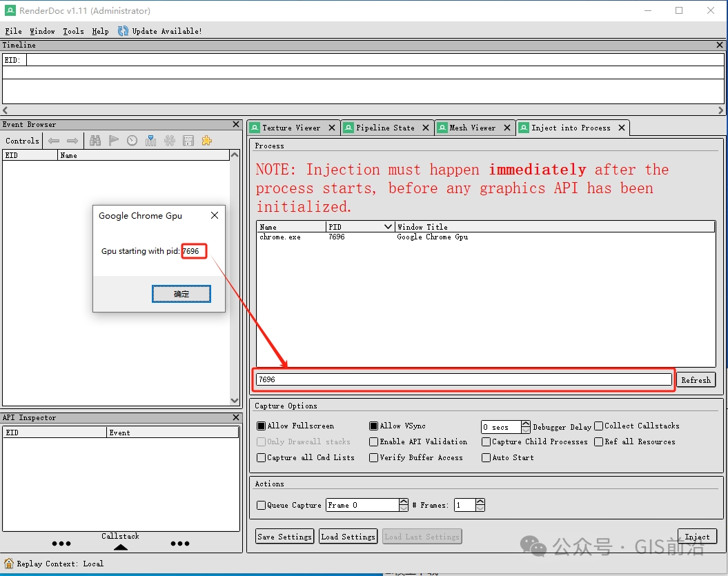Click the Update Available refresh icon
The width and height of the screenshot is (728, 576).
123,31
